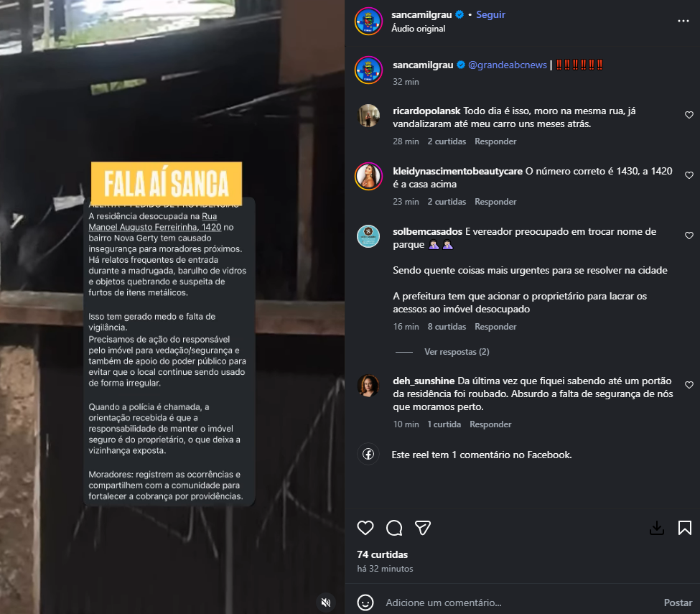The width and height of the screenshot is (700, 614).
Task: Follow sancamilgrau with Seguir
Action: [490, 15]
